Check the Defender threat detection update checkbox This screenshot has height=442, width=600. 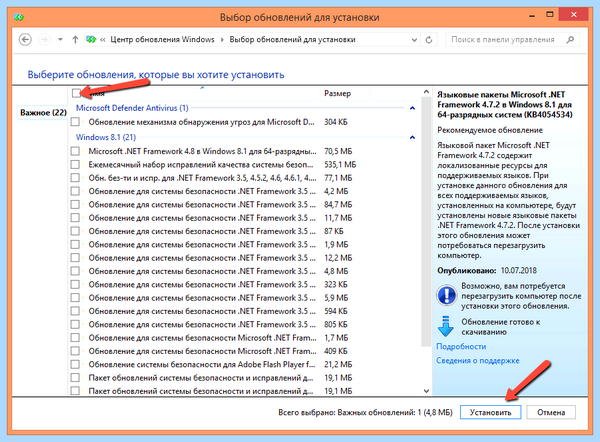tap(75, 122)
